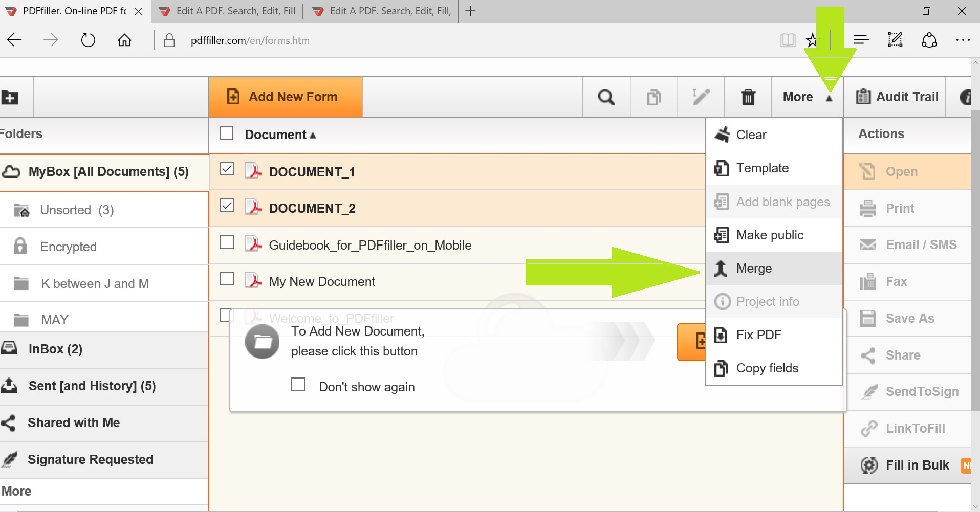Open a new browser tab
Viewport: 980px width, 512px height.
470,11
